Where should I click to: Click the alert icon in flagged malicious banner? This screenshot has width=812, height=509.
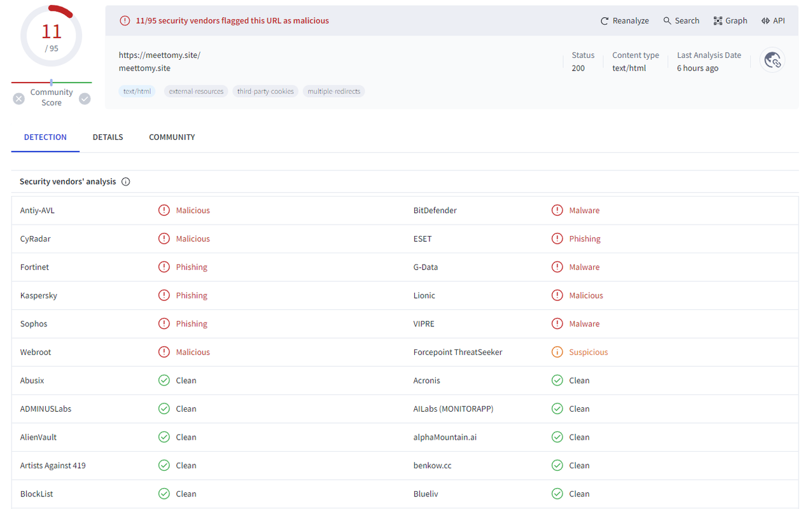(125, 21)
